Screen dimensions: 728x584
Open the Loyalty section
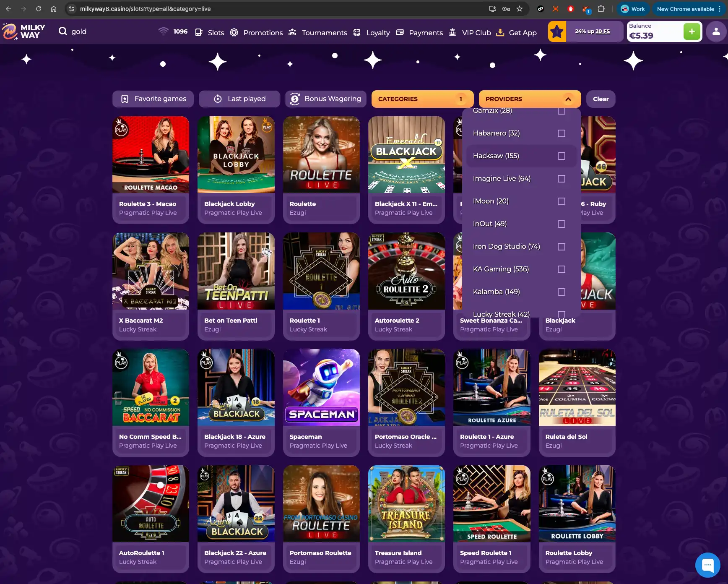point(372,32)
